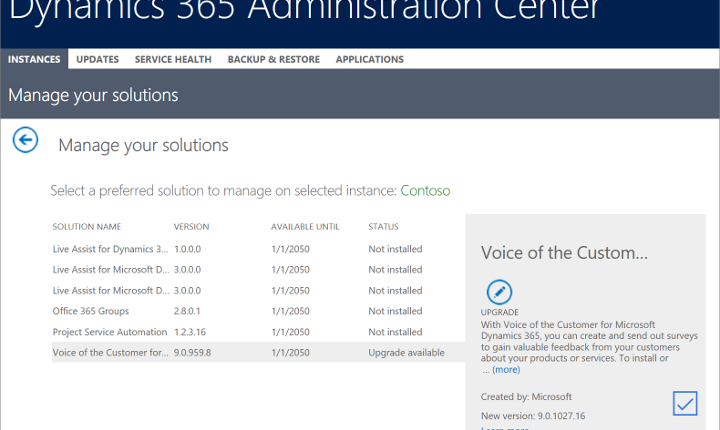
Task: Click the Version column header
Action: pyautogui.click(x=191, y=227)
